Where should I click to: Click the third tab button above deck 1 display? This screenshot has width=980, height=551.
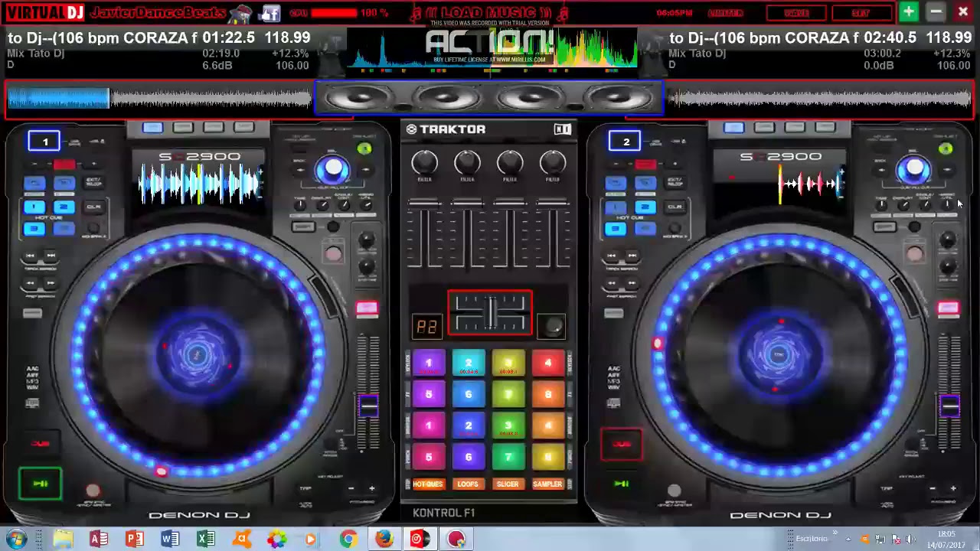(214, 128)
